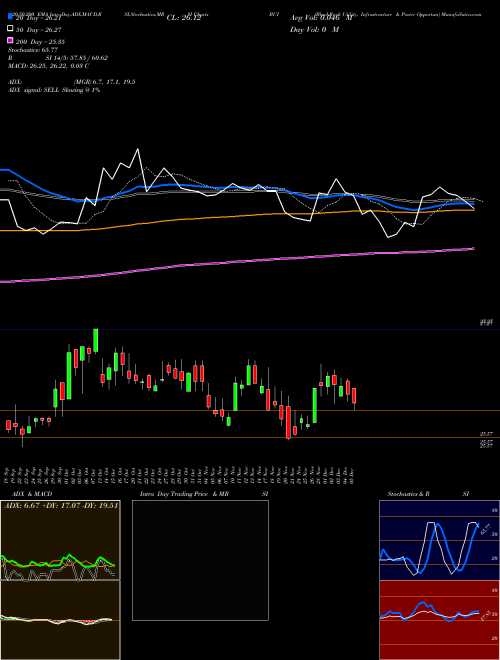The height and width of the screenshot is (660, 500).
Task: Click the 'Day Vol: 0 M' text
Action: [314, 29]
